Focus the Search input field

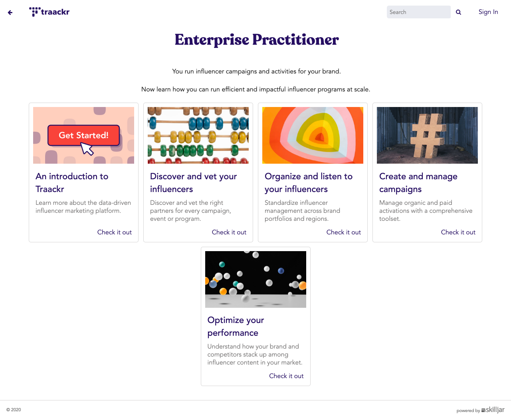[x=418, y=12]
